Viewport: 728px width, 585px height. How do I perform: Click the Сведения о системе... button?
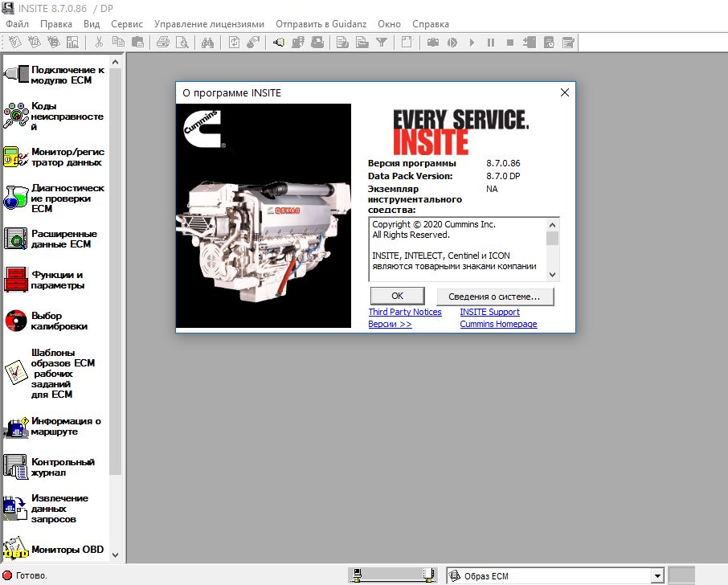coord(495,296)
